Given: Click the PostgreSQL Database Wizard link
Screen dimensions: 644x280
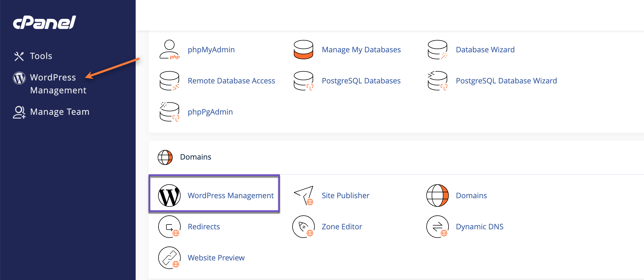Looking at the screenshot, I should coord(506,81).
